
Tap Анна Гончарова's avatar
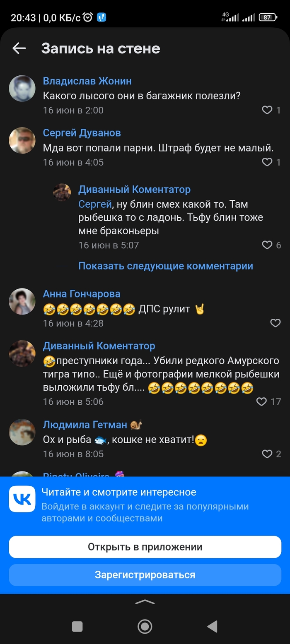click(x=22, y=301)
